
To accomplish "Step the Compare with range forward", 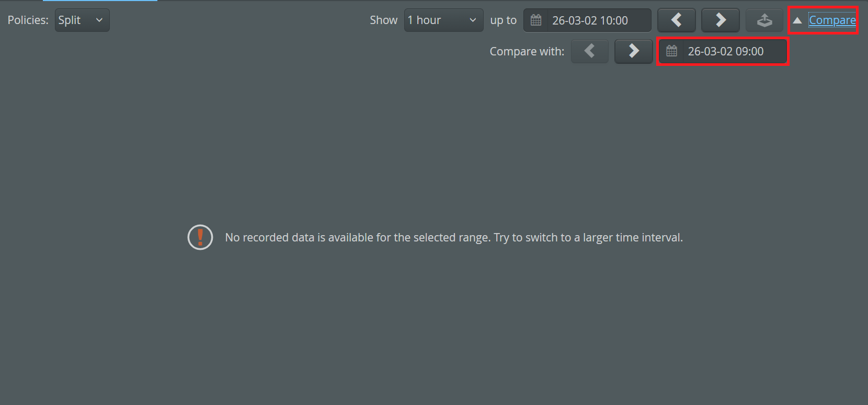I will pos(633,51).
